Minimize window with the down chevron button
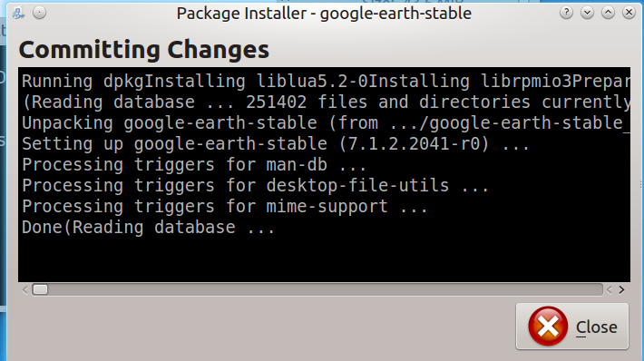This screenshot has height=361, width=644. pyautogui.click(x=588, y=13)
